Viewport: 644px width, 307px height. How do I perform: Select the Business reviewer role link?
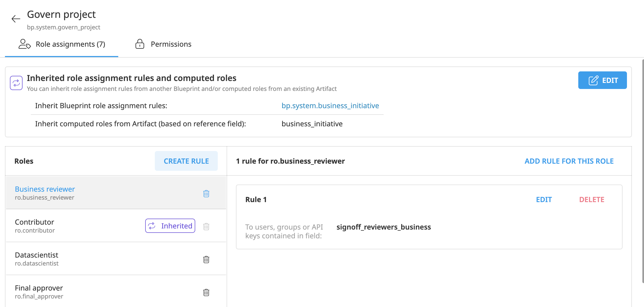coord(45,189)
